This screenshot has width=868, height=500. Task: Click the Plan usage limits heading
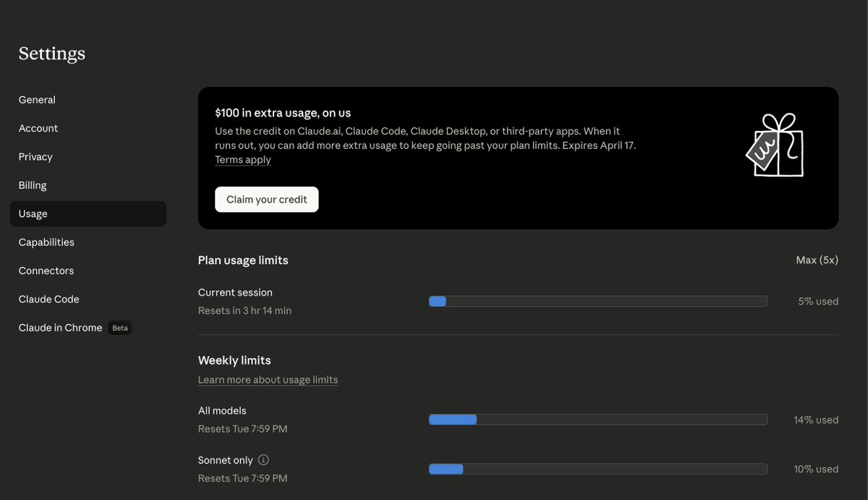(x=243, y=260)
